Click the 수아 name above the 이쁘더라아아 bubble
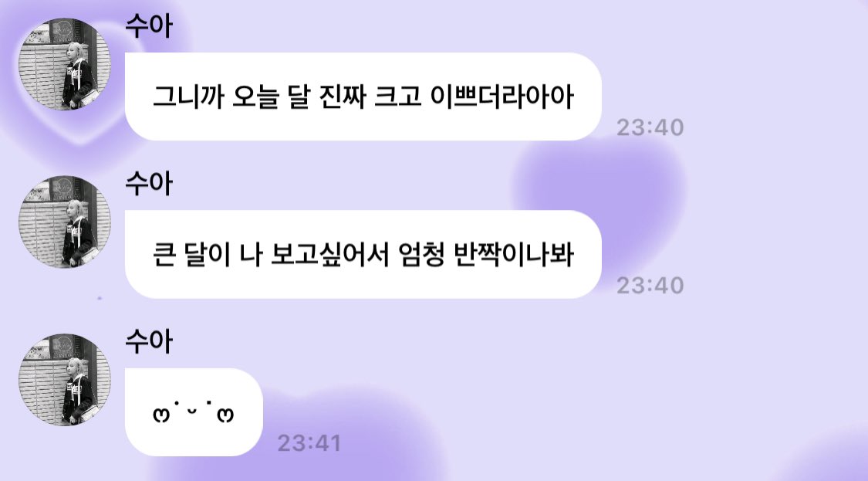868x481 pixels. [149, 25]
